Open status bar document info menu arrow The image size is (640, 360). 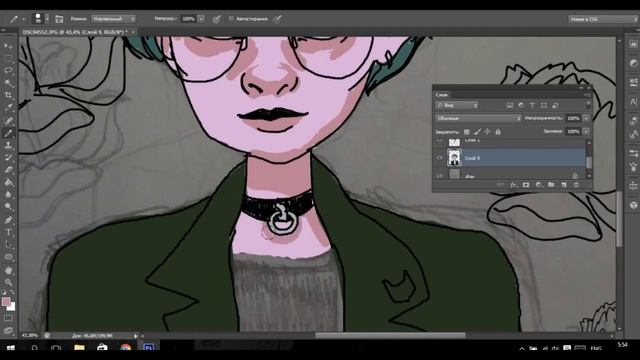136,336
